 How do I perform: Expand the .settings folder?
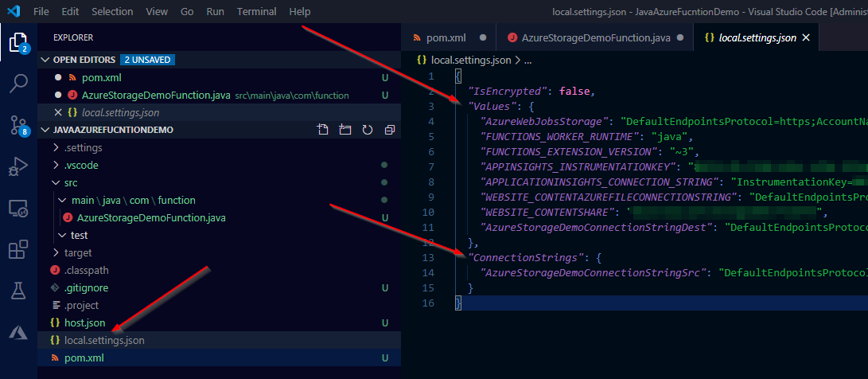tap(83, 147)
